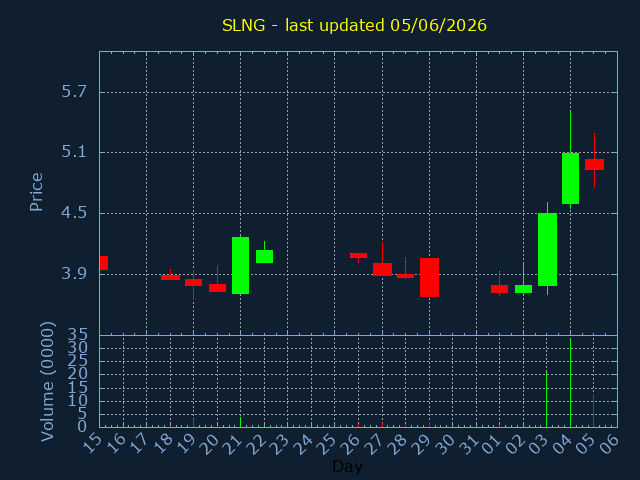Select the green candlestick for day 21
Viewport: 640px width, 480px height.
coord(240,265)
